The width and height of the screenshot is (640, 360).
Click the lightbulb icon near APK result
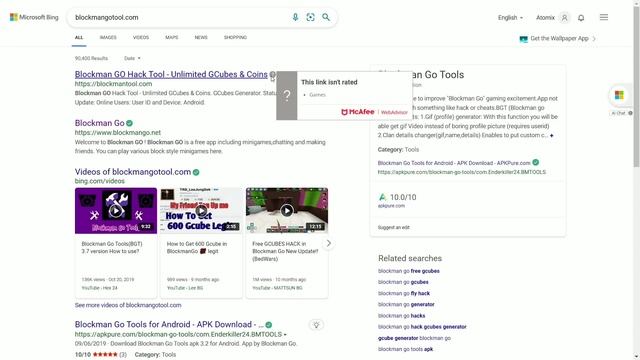click(x=316, y=325)
